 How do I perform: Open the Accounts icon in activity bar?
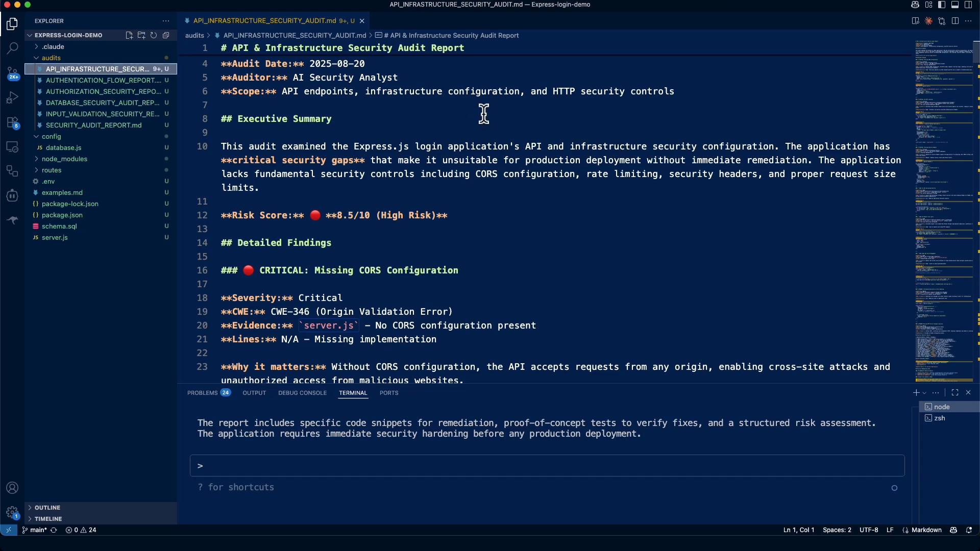point(12,488)
